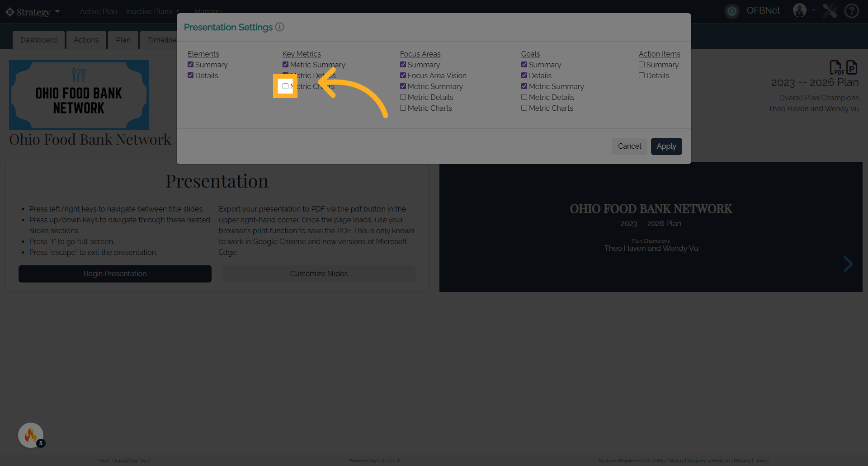The height and width of the screenshot is (466, 868).
Task: Click the OFBNet organization badge icon
Action: click(x=732, y=11)
